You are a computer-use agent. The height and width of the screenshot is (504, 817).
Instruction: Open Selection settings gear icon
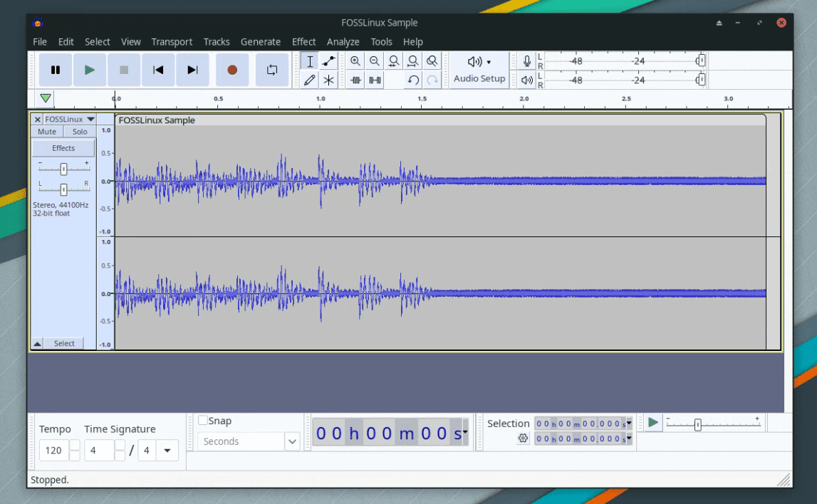click(x=523, y=439)
